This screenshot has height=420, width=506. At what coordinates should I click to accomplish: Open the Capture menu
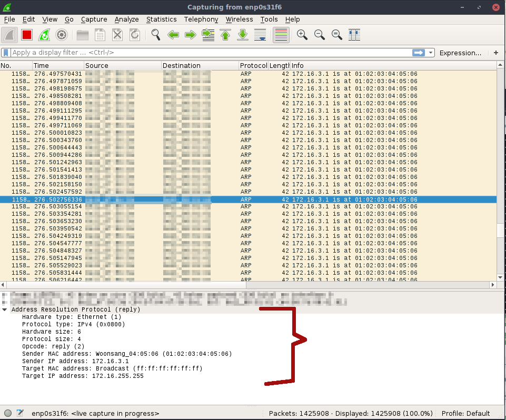(x=94, y=19)
